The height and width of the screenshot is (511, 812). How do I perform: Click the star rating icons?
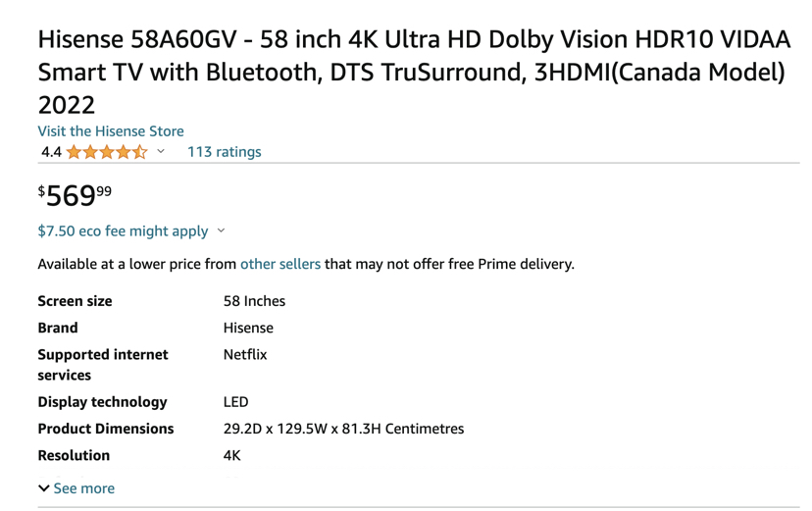(x=107, y=152)
